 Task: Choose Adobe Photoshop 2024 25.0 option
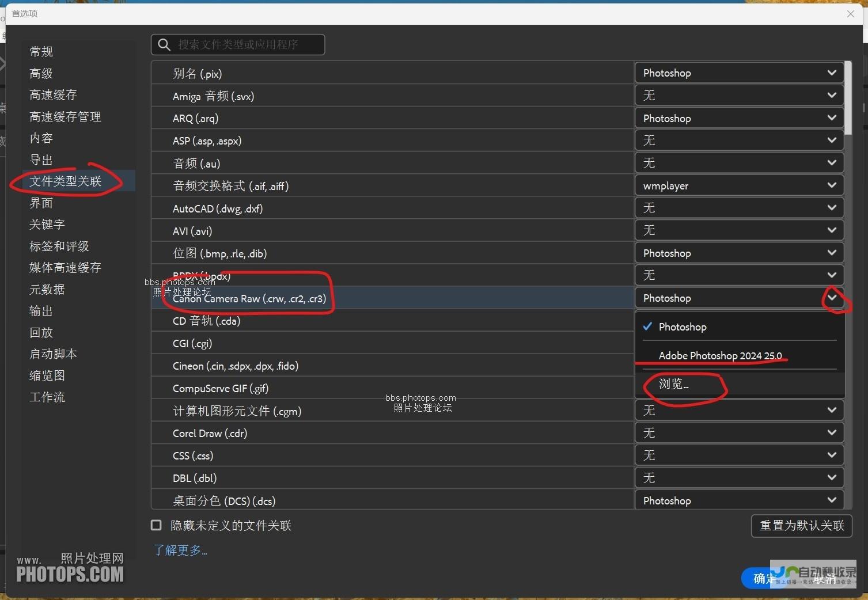coord(740,356)
